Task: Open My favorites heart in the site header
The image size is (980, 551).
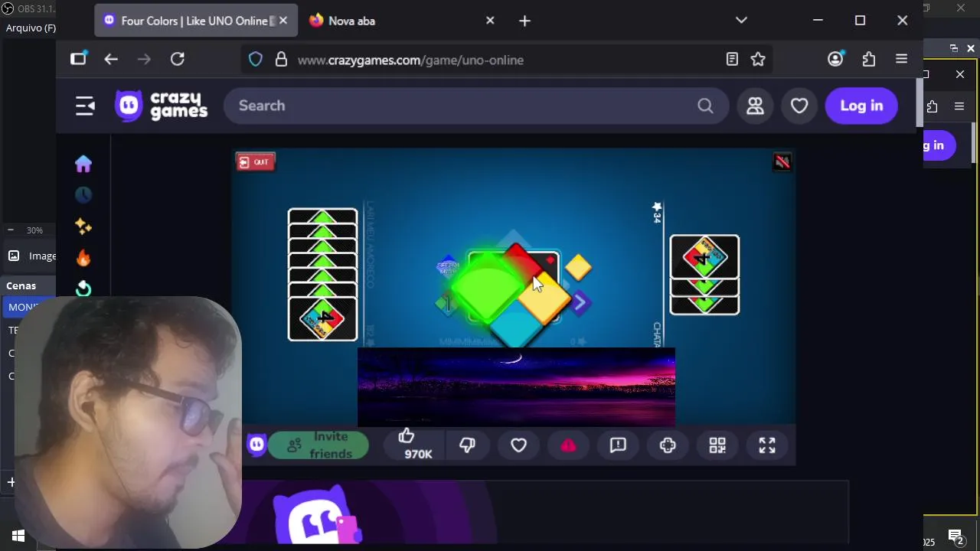Action: click(799, 106)
